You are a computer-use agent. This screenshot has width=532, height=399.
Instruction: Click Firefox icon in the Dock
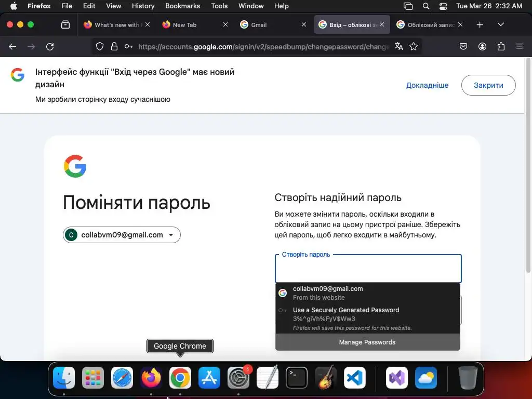pyautogui.click(x=151, y=377)
